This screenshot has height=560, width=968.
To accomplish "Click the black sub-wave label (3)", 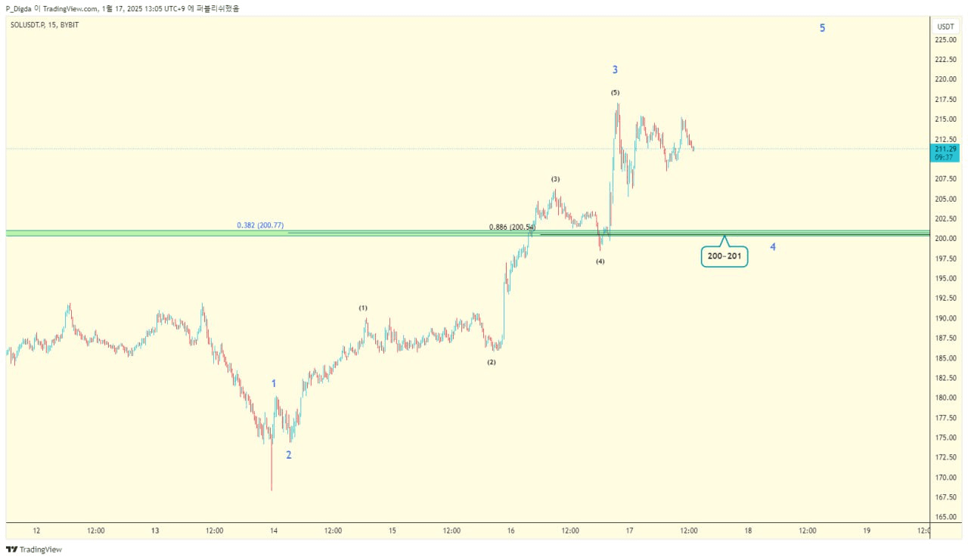I will (555, 179).
